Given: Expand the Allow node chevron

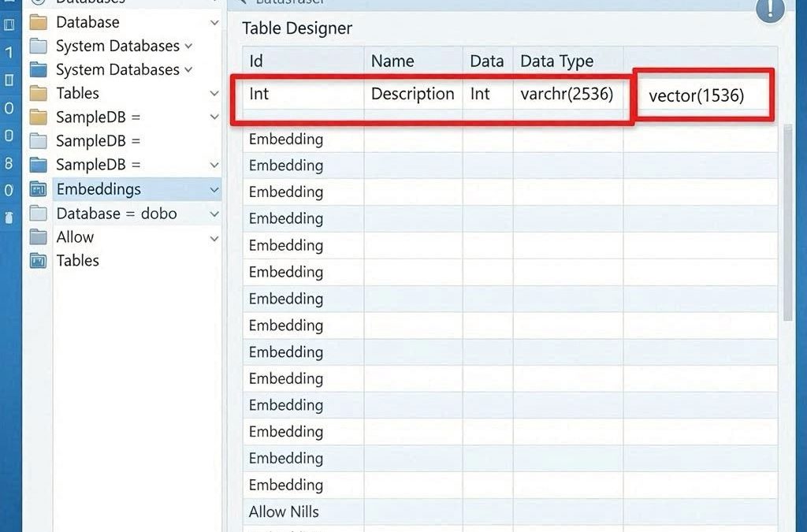Looking at the screenshot, I should coord(214,238).
